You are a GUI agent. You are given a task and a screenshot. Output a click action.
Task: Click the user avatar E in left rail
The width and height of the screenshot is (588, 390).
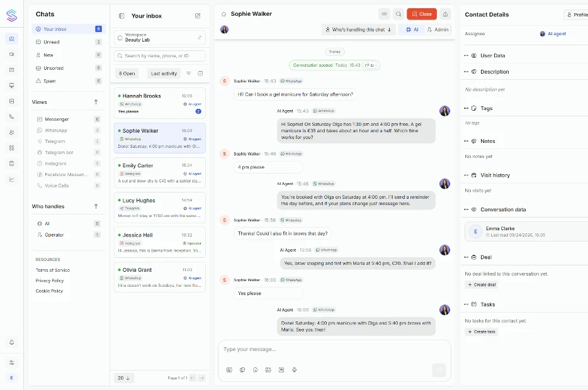pyautogui.click(x=11, y=377)
